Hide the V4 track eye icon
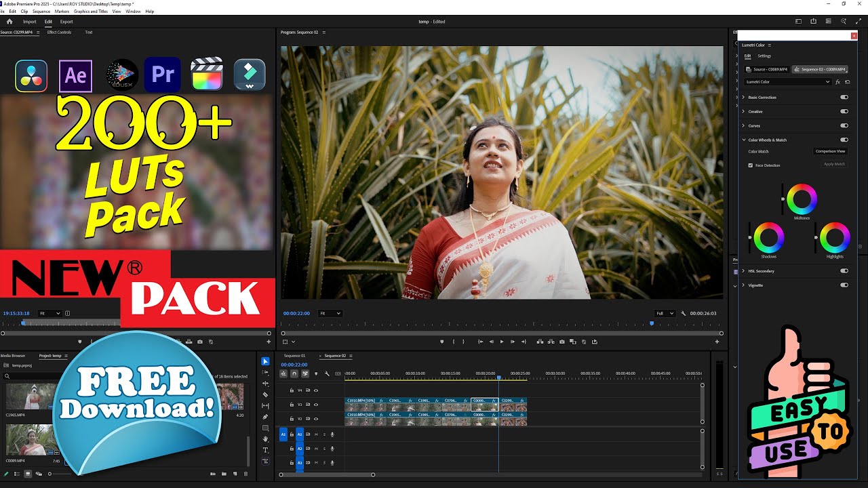The width and height of the screenshot is (868, 488). pyautogui.click(x=316, y=390)
